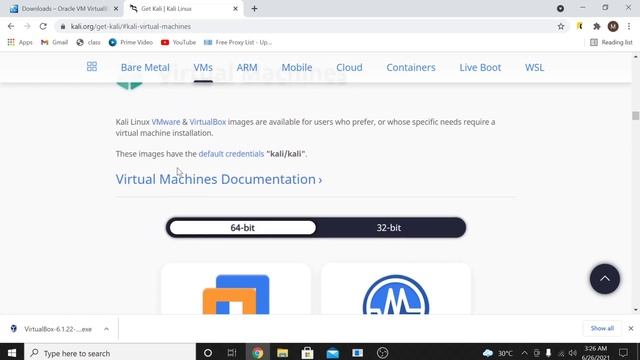Viewport: 640px width, 360px height.
Task: Open the YouTube bookmark
Action: 179,42
